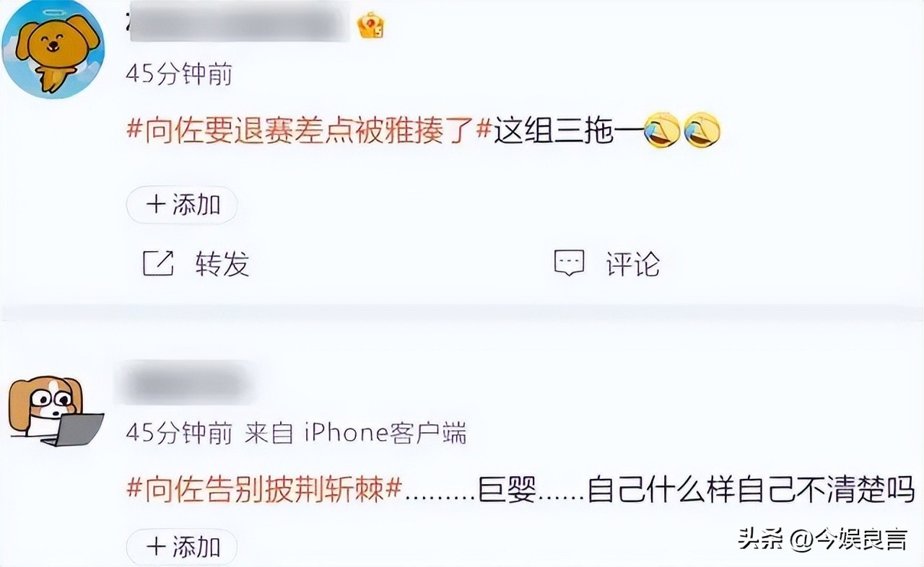
Task: Click the second laughing-crying emoji
Action: click(702, 131)
